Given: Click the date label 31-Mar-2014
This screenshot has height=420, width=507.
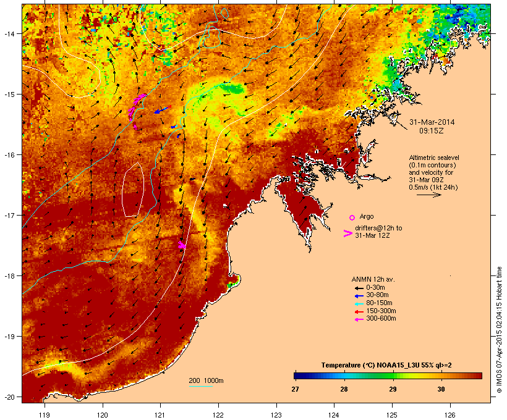Looking at the screenshot, I should pyautogui.click(x=432, y=122).
